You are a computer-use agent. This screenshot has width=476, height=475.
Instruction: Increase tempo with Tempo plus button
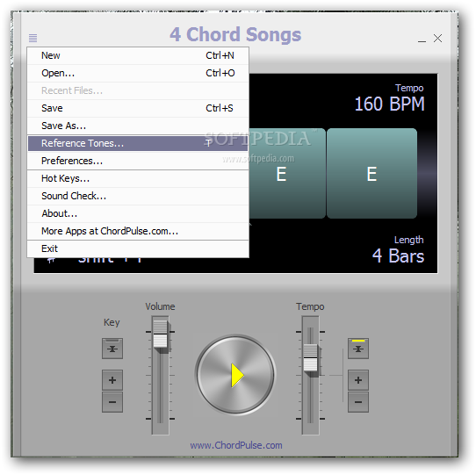[x=358, y=380]
